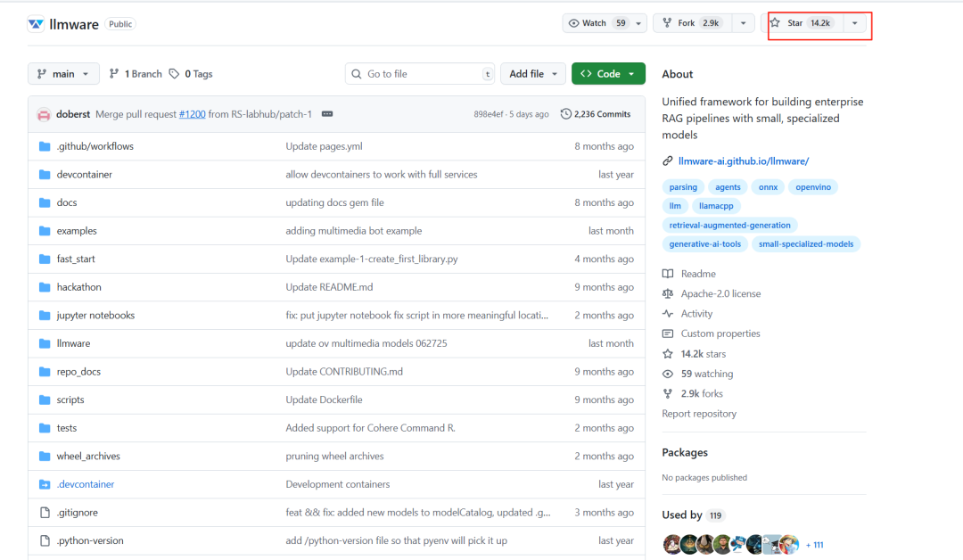Expand commit message ellipsis icon
Image resolution: width=963 pixels, height=560 pixels.
(x=327, y=114)
